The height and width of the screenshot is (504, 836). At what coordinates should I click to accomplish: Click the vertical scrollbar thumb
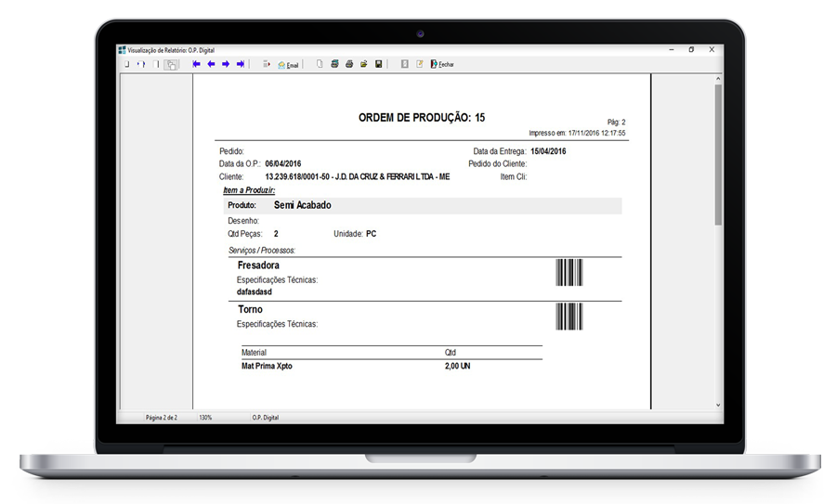718,153
